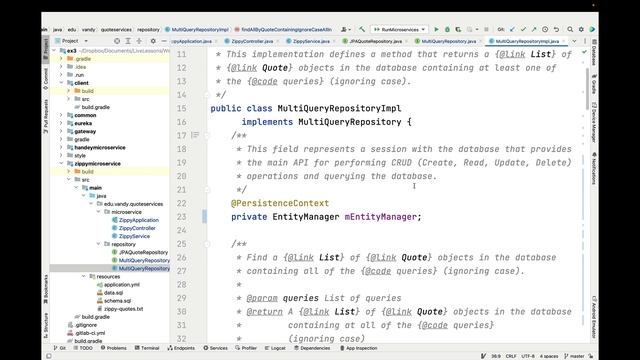Fold the Javadoc comment at line 17
The width and height of the screenshot is (640, 360).
[x=207, y=136]
